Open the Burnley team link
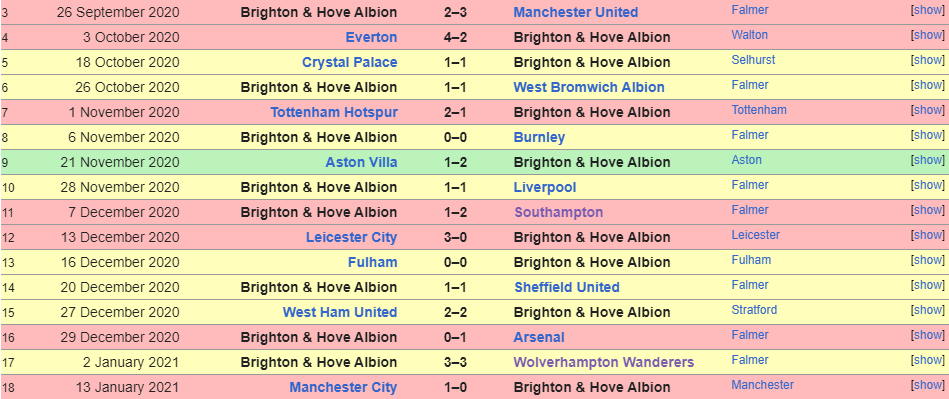949x399 pixels. (539, 137)
